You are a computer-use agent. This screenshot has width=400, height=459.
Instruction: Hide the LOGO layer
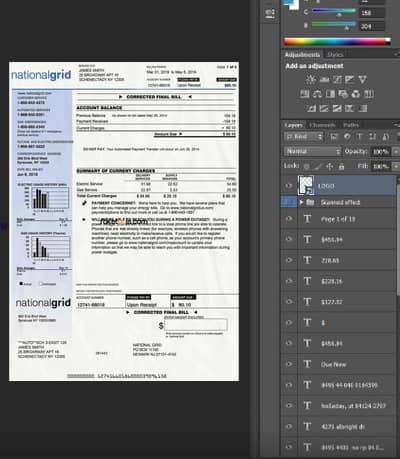pos(289,186)
